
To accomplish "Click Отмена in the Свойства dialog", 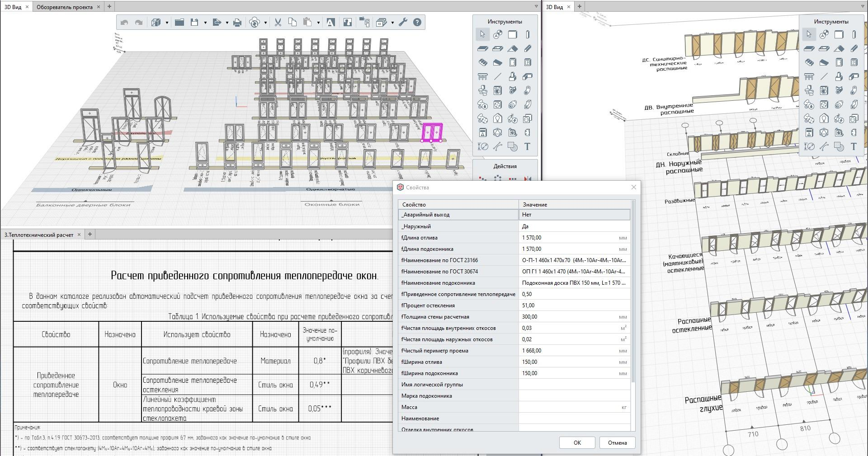I will pos(617,442).
